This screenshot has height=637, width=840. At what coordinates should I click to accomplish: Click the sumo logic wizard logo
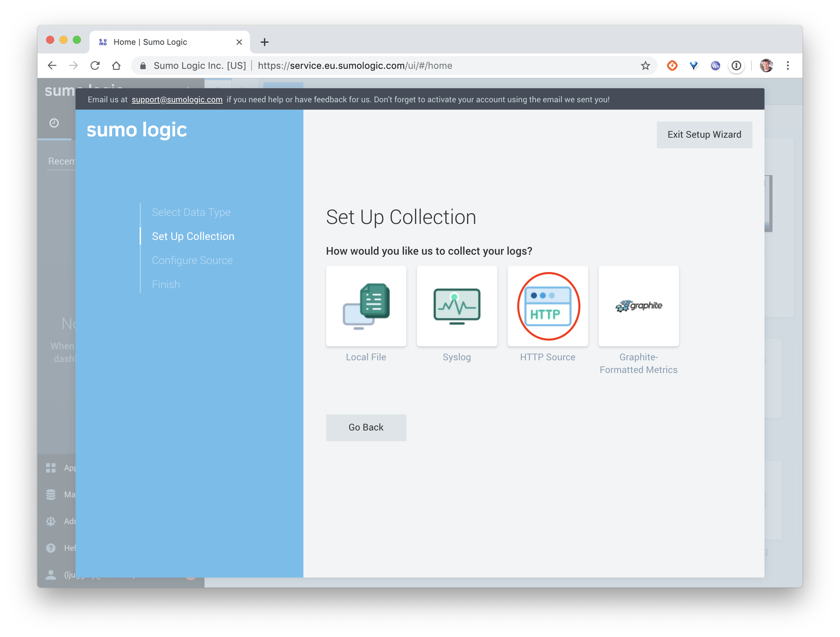click(x=137, y=130)
